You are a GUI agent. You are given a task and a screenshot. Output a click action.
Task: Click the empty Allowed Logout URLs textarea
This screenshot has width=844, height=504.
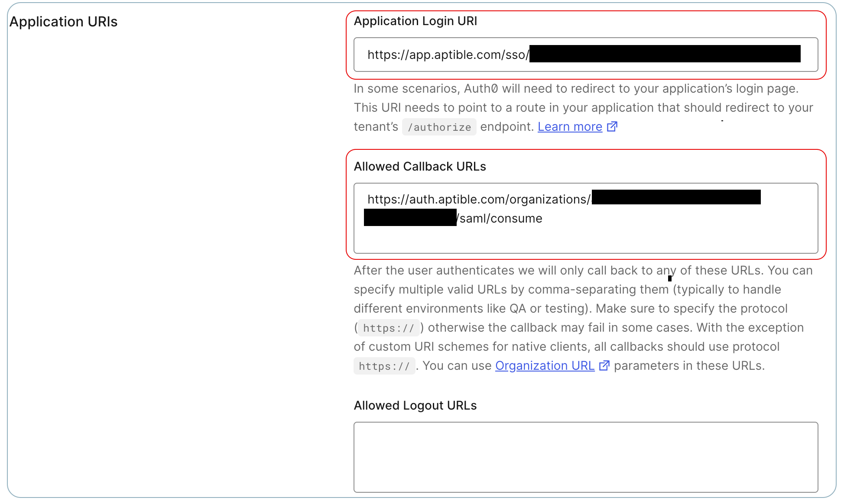pos(585,457)
